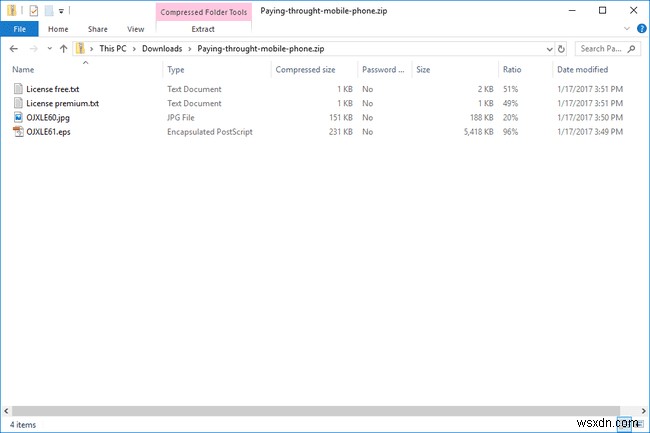Screen dimensions: 650x433
Task: Click the 151 KB compressed size value
Action: 341,118
